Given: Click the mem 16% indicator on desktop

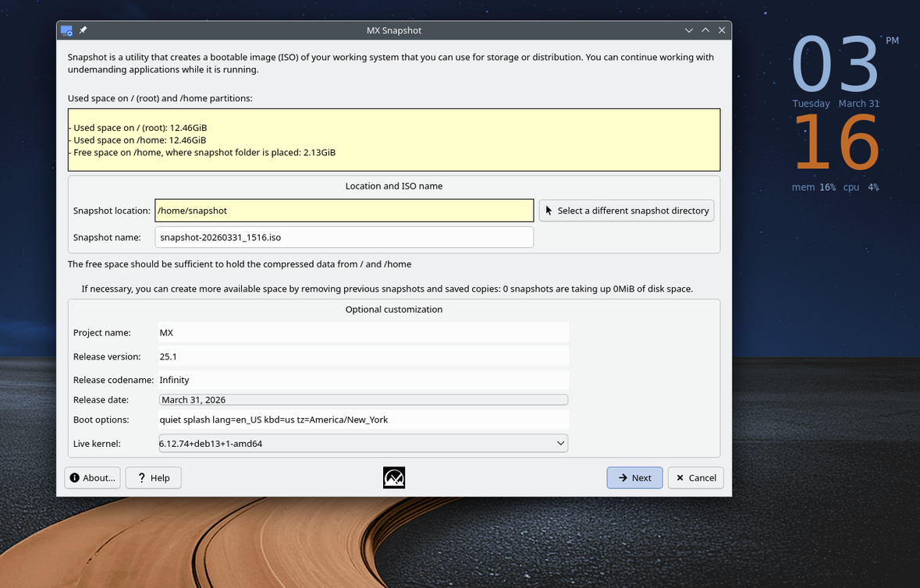Looking at the screenshot, I should [x=813, y=187].
